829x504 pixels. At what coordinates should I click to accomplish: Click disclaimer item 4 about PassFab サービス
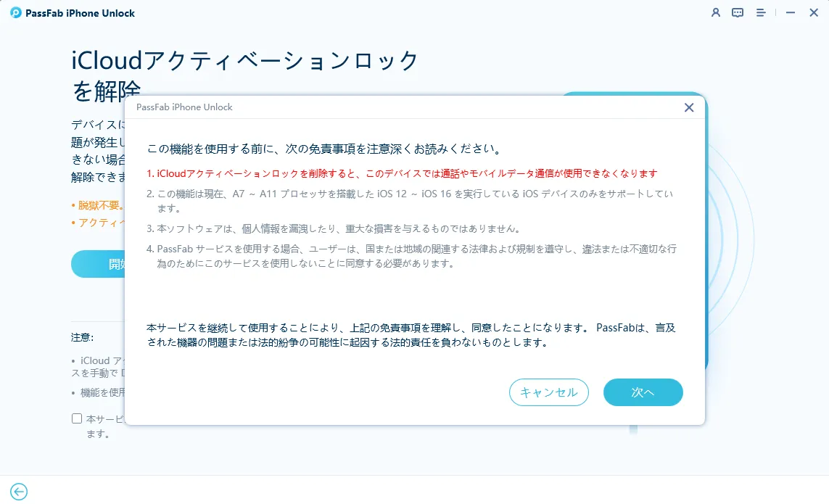[411, 256]
